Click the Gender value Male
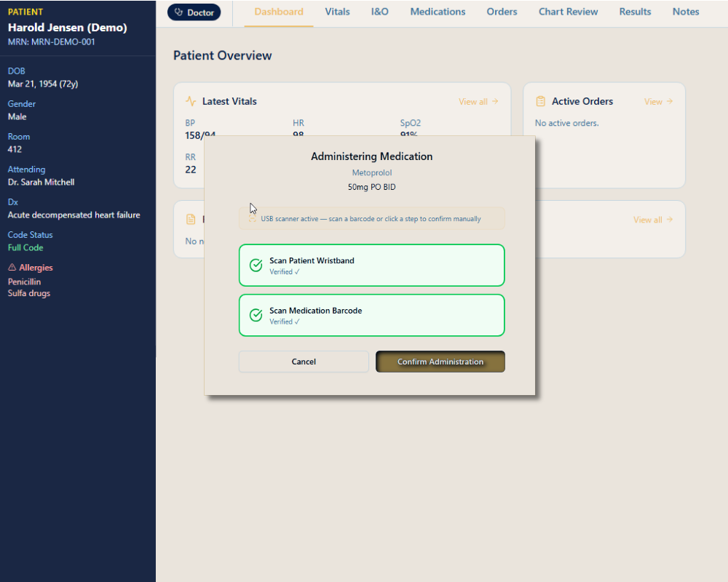Screen dimensions: 728x582 click(x=17, y=116)
